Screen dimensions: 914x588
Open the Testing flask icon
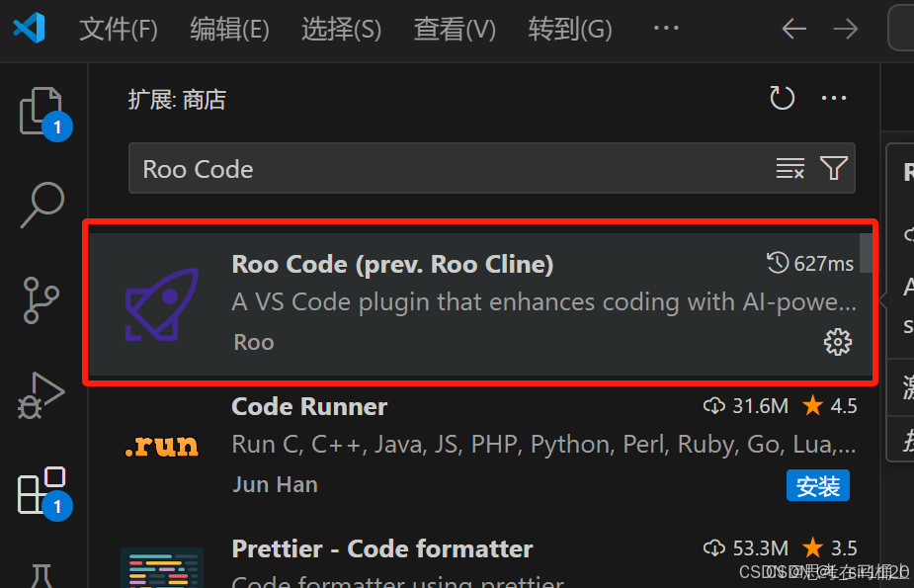tap(42, 575)
